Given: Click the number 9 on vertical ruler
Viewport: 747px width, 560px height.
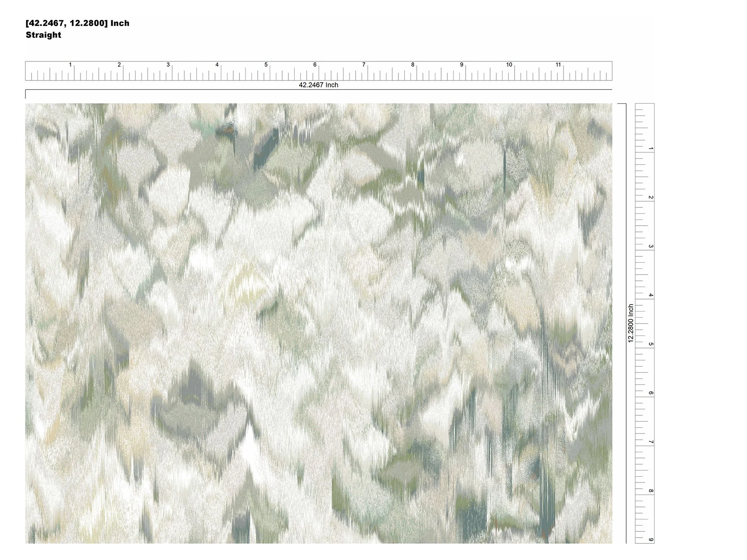Looking at the screenshot, I should tap(651, 540).
